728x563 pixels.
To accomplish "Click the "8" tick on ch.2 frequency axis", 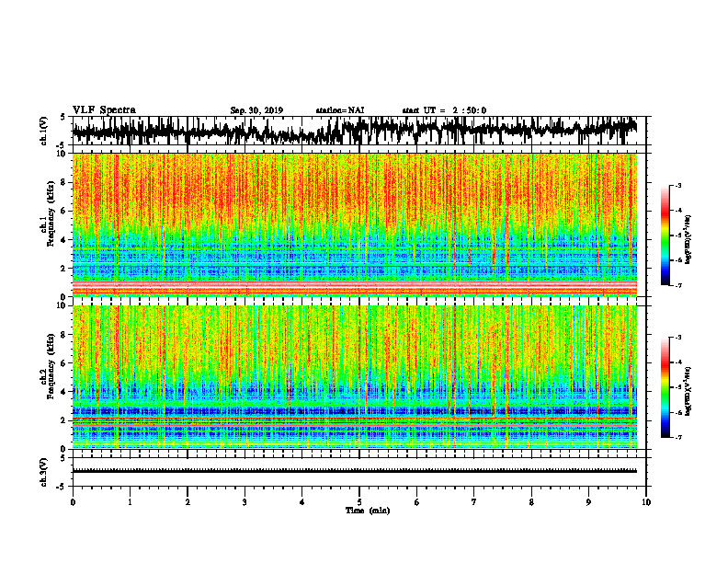I will pyautogui.click(x=63, y=335).
